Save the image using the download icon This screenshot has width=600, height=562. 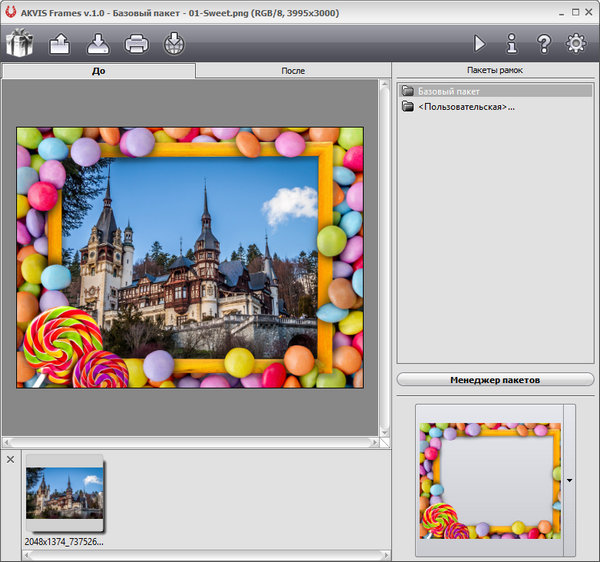(97, 43)
